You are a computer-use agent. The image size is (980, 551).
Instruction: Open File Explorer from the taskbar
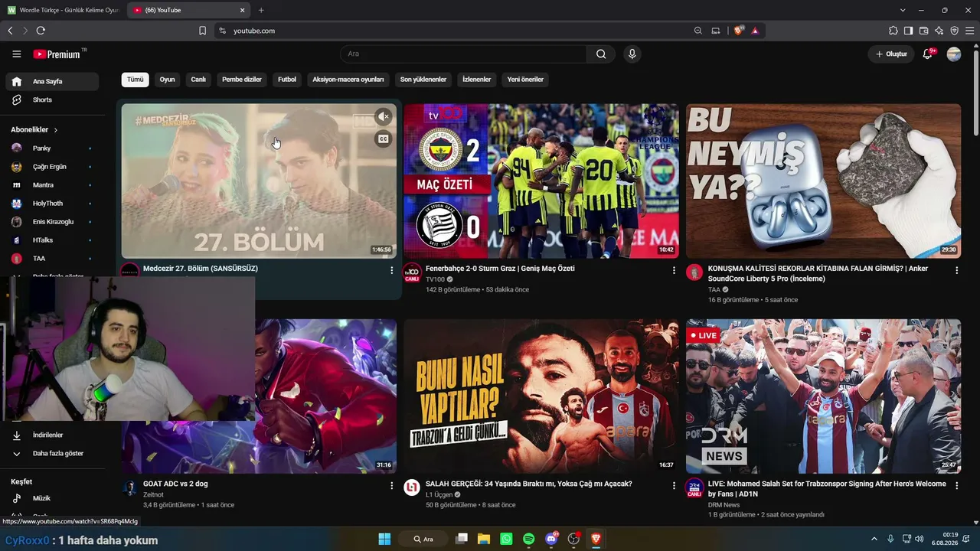(484, 539)
